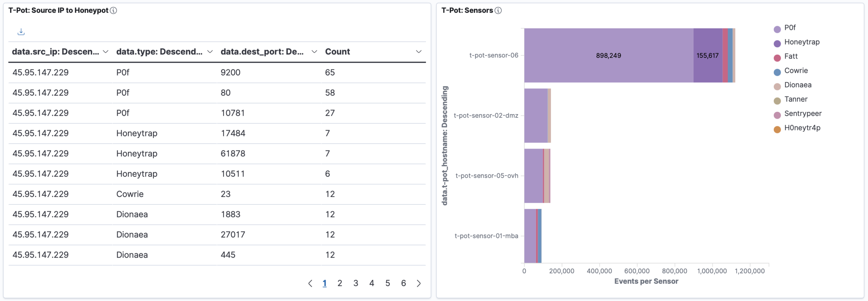Open data.dest_port column chevron menu
Image resolution: width=868 pixels, height=301 pixels.
(x=314, y=52)
